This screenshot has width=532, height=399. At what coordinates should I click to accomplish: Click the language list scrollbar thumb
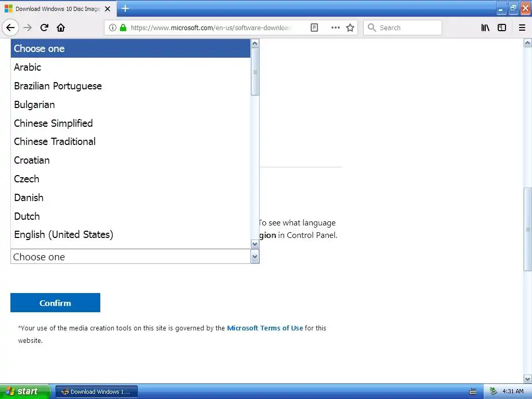(x=255, y=72)
